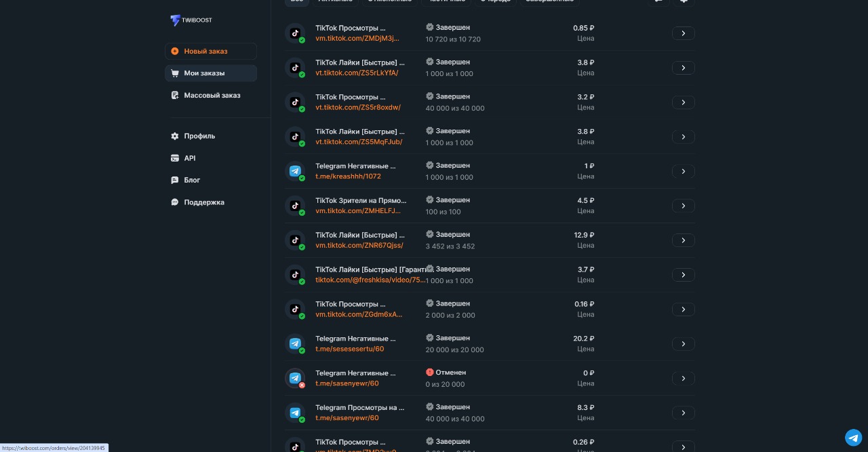The height and width of the screenshot is (452, 868).
Task: Click TikTok icon for the 12.9 ₽ likes order
Action: [295, 240]
